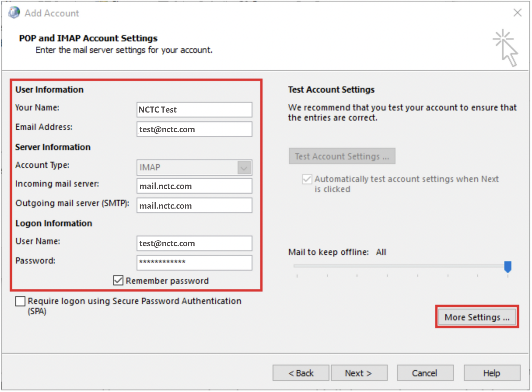The height and width of the screenshot is (392, 532).
Task: Click the User Name logon field
Action: pyautogui.click(x=194, y=243)
